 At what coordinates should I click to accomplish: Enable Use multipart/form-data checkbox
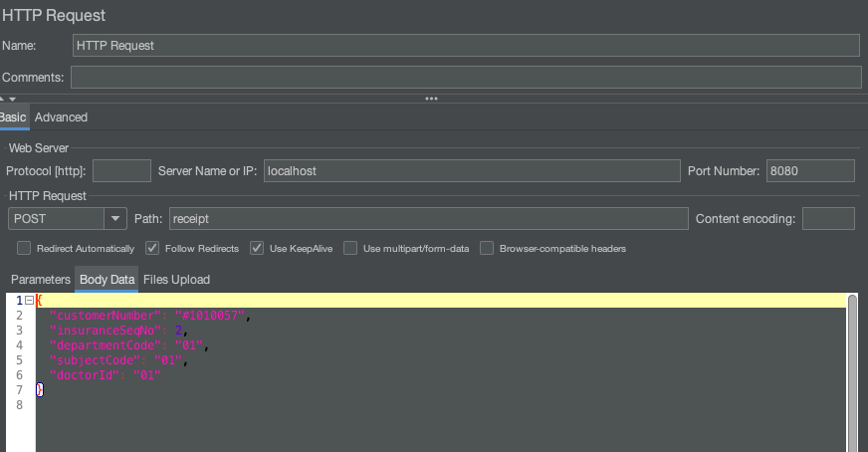(350, 248)
